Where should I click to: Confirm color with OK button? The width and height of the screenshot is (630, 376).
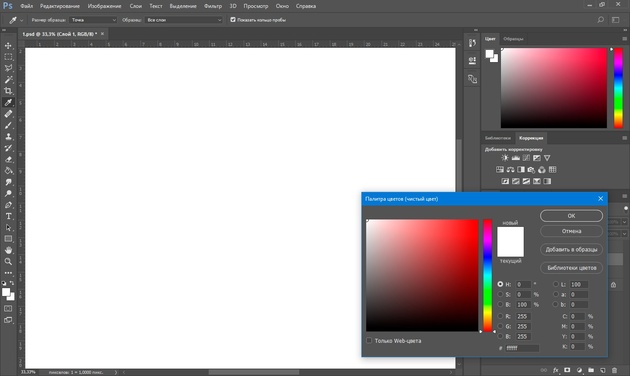click(x=571, y=216)
